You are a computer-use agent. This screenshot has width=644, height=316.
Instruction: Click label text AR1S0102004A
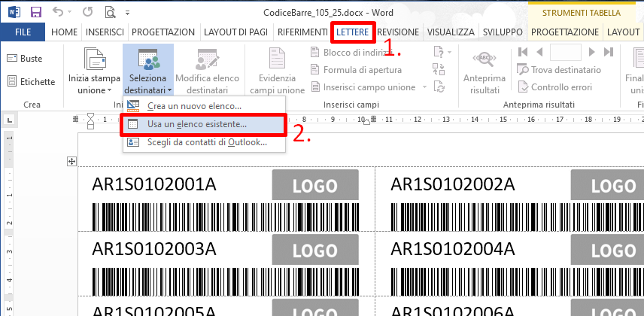click(x=453, y=249)
